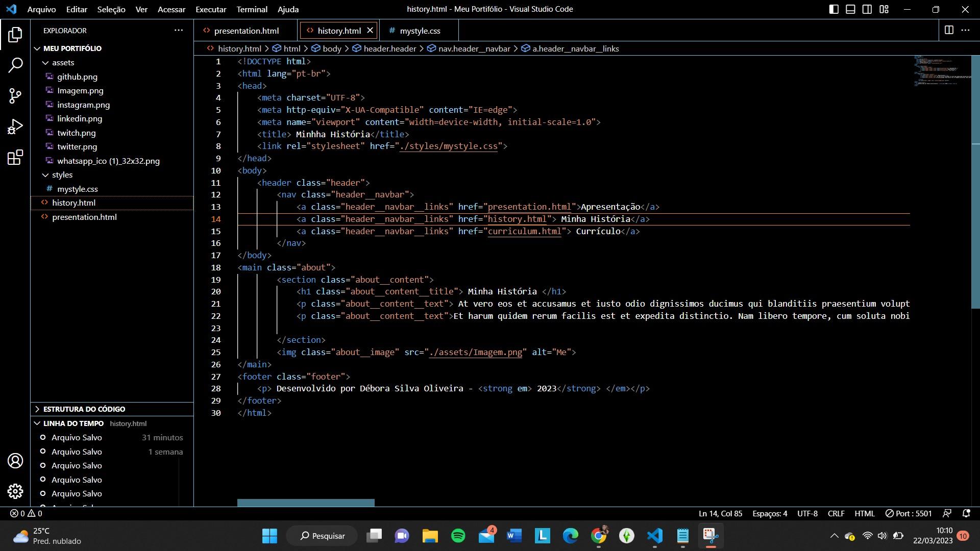Click the Visual Studio Code taskbar icon
This screenshot has width=980, height=551.
tap(655, 536)
